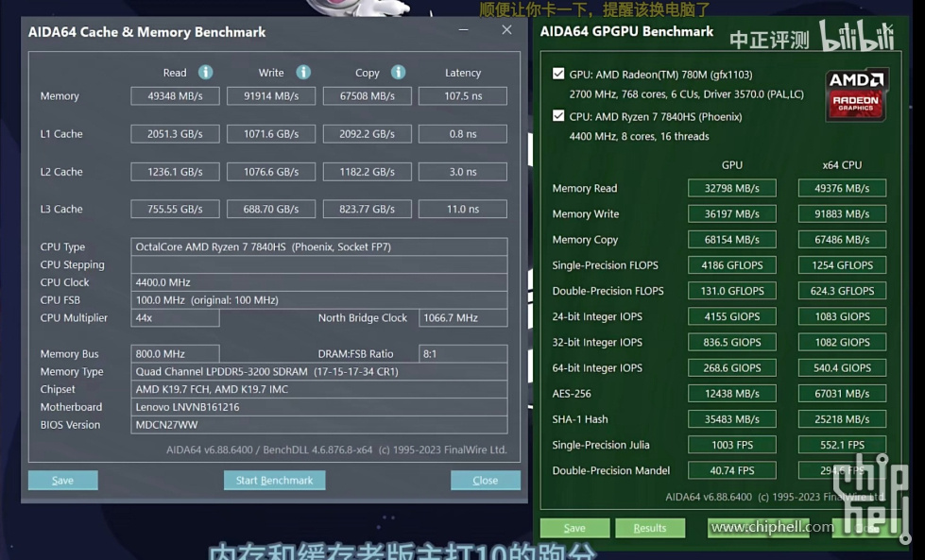Select CPU AES-256 value 67031 MB/s
Screen dimensions: 925x560
[x=842, y=393]
